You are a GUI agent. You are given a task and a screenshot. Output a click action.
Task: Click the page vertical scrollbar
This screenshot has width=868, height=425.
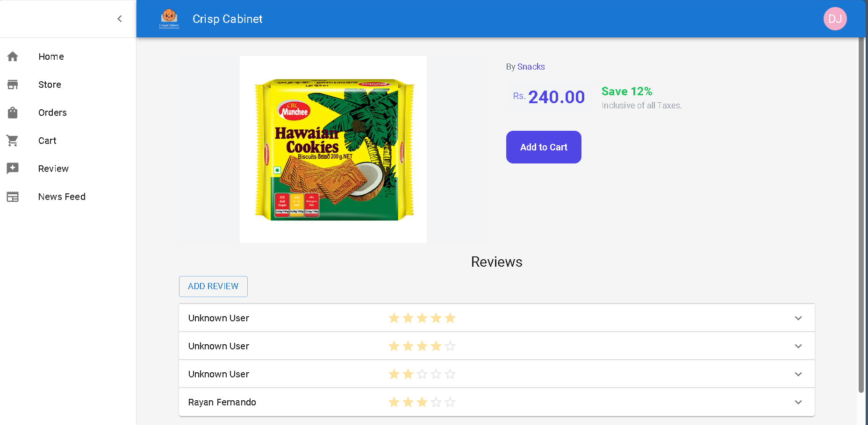click(x=861, y=215)
